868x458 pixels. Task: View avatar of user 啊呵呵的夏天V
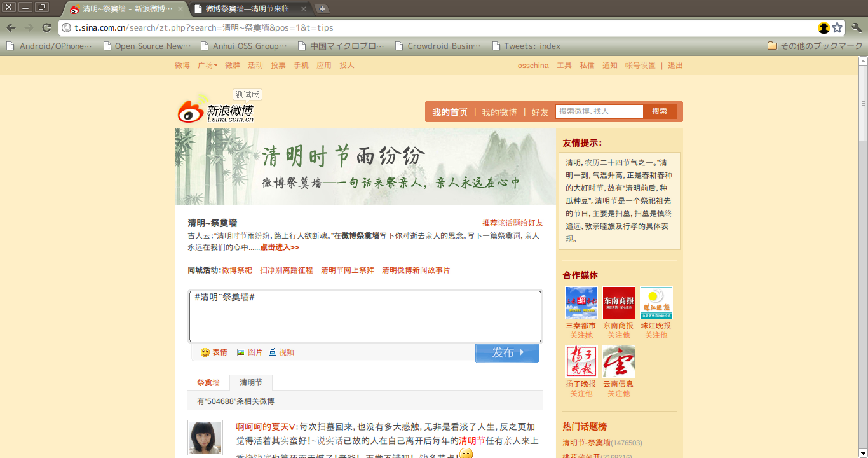(205, 438)
